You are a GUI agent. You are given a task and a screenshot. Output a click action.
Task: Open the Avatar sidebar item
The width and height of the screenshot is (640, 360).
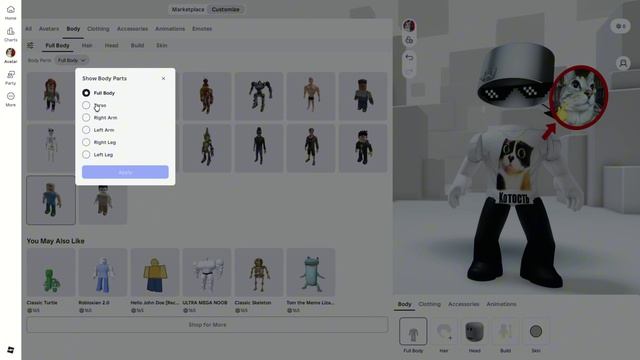point(11,56)
